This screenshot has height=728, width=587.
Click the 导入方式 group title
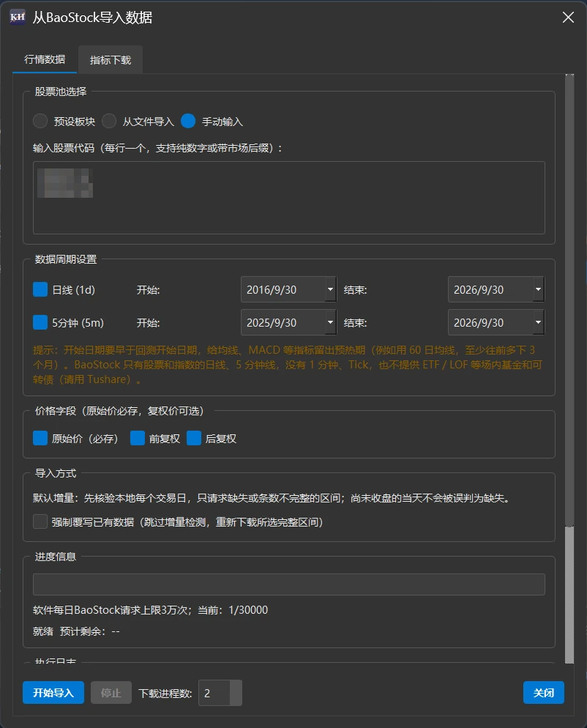[x=56, y=473]
